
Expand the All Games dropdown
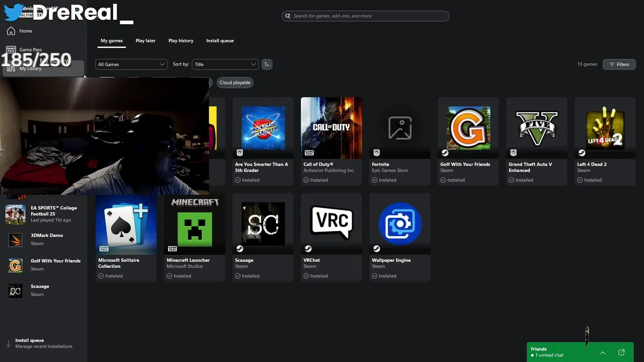point(131,64)
